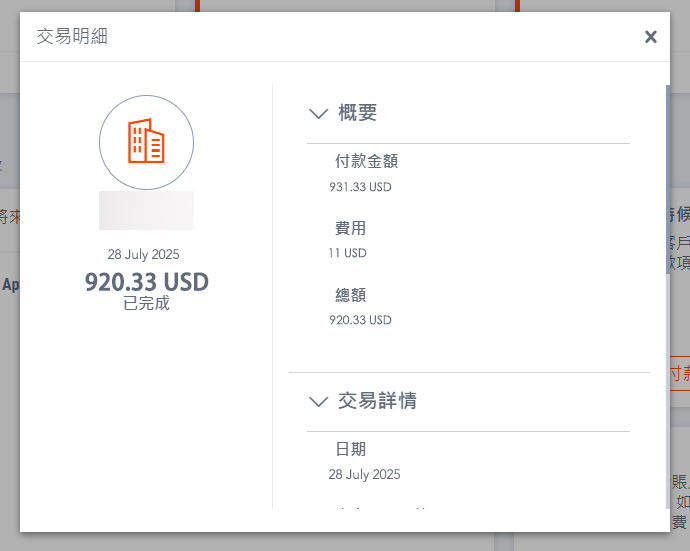The height and width of the screenshot is (551, 690).
Task: Click the 日期 label
Action: 350,449
